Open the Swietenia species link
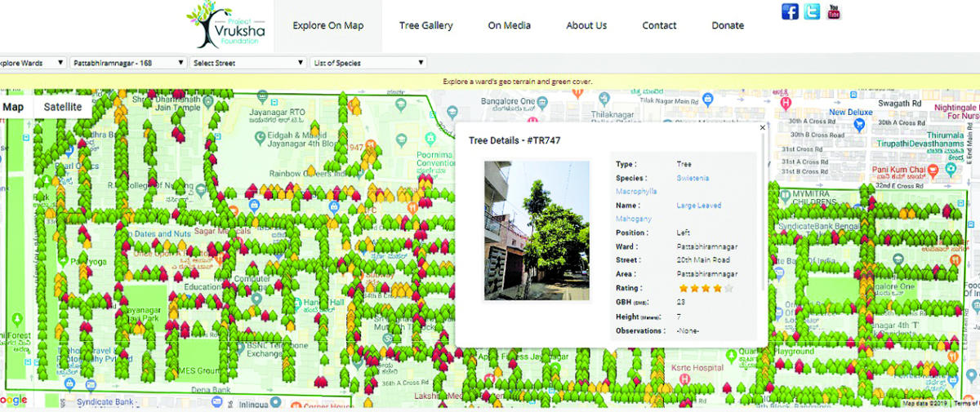980x412 pixels. [x=693, y=178]
